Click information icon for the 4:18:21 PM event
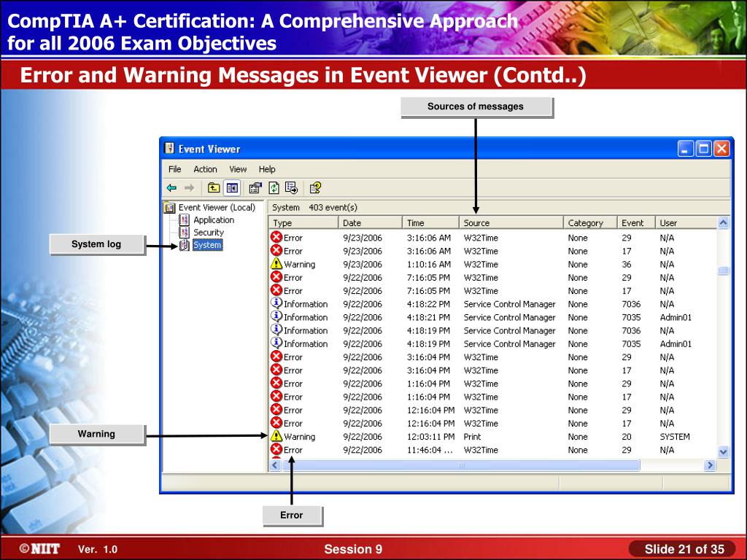Image resolution: width=747 pixels, height=560 pixels. 276,316
